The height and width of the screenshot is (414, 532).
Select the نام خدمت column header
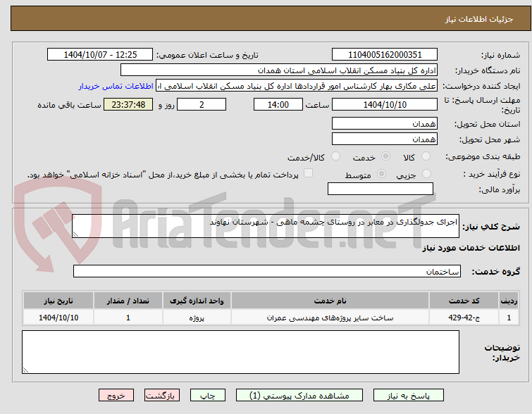coord(330,301)
